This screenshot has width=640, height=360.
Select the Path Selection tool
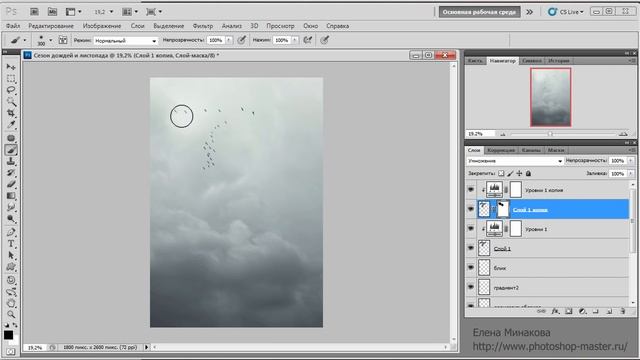coord(11,256)
